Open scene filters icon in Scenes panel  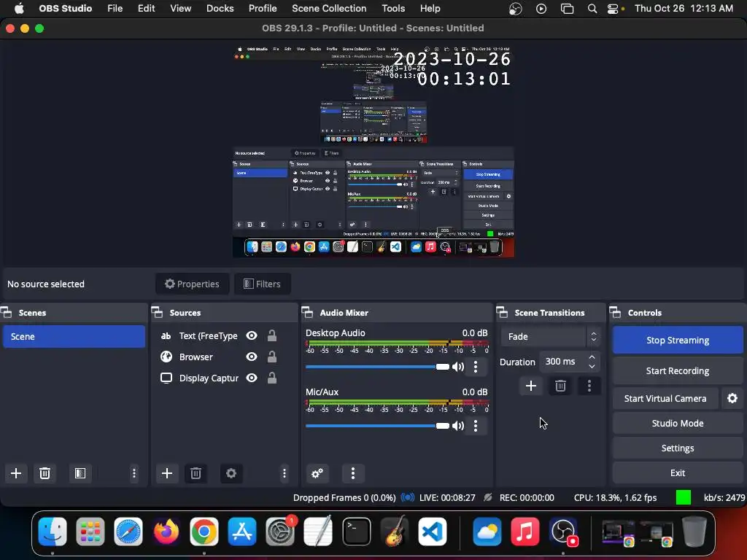coord(80,472)
